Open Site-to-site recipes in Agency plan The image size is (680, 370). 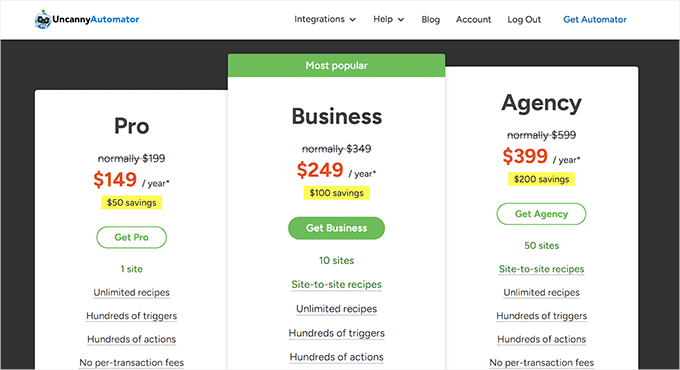point(541,269)
